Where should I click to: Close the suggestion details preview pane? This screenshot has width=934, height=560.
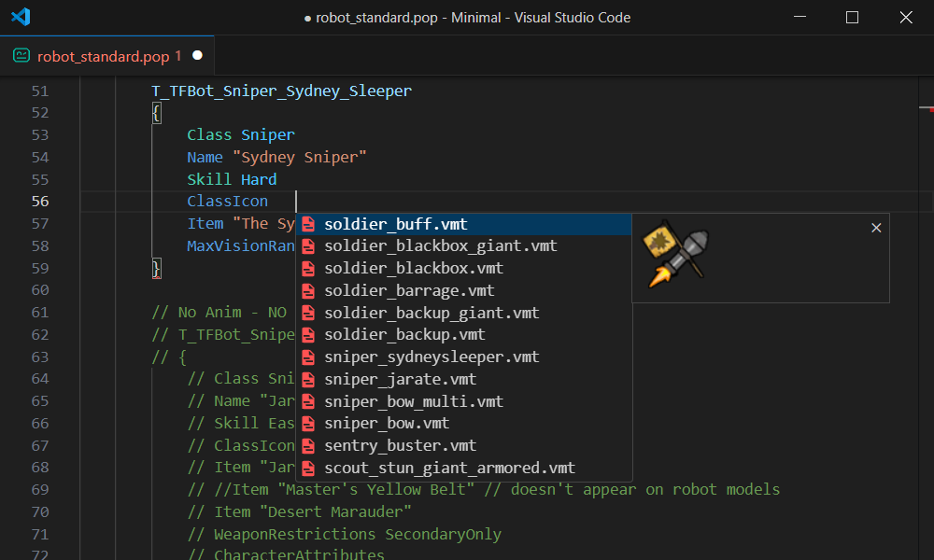876,228
